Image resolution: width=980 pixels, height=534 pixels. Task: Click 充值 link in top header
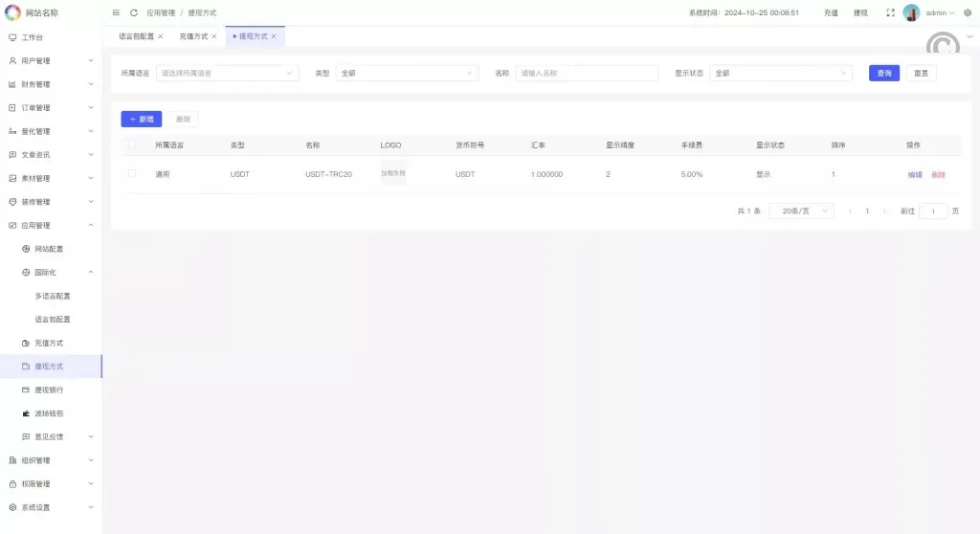831,12
